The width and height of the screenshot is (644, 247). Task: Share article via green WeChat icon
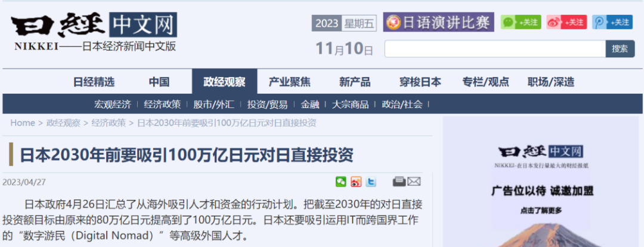click(341, 181)
